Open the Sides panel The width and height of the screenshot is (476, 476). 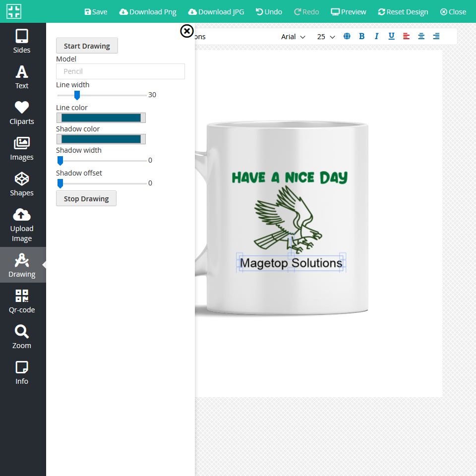(x=22, y=41)
